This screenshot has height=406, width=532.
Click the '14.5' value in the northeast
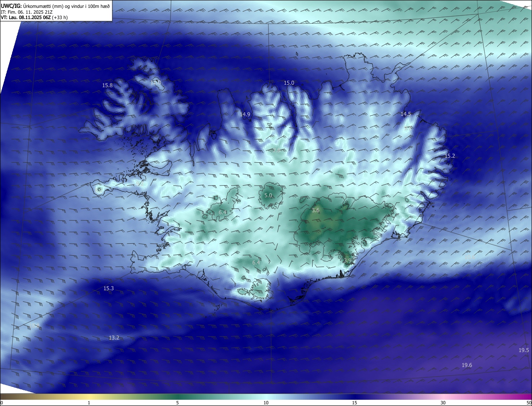click(406, 114)
